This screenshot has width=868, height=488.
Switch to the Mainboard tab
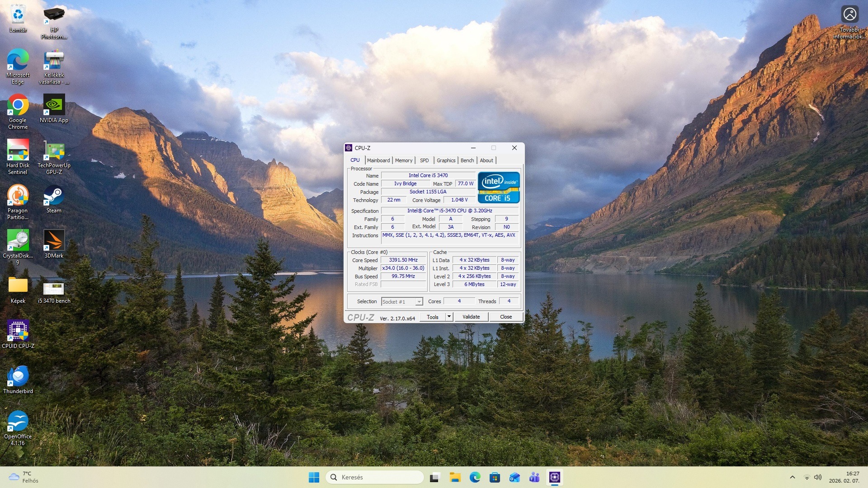(378, 160)
